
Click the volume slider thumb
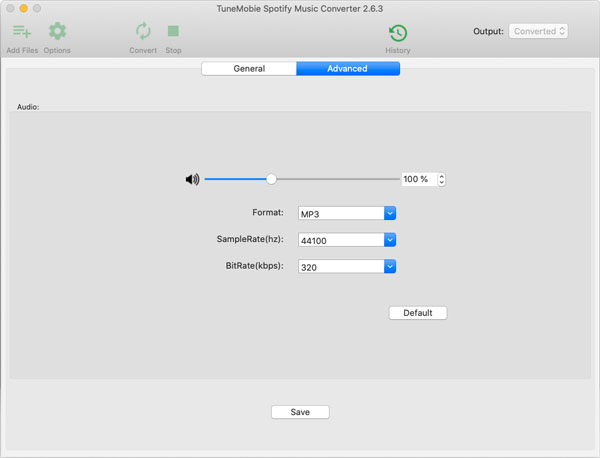click(271, 179)
